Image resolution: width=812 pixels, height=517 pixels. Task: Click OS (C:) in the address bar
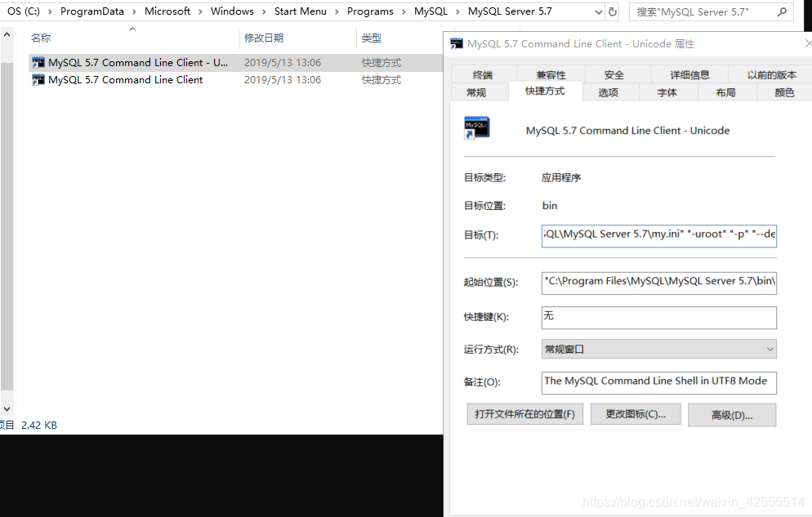click(x=24, y=11)
